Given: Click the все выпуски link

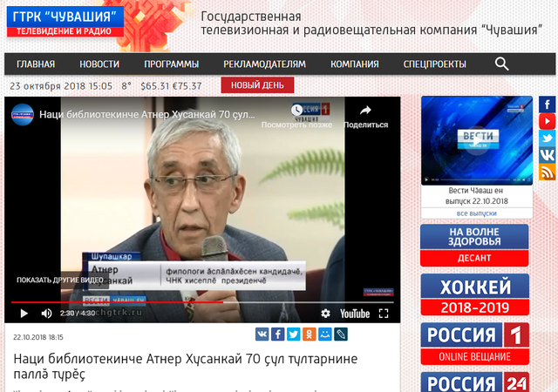Looking at the screenshot, I should [x=477, y=213].
